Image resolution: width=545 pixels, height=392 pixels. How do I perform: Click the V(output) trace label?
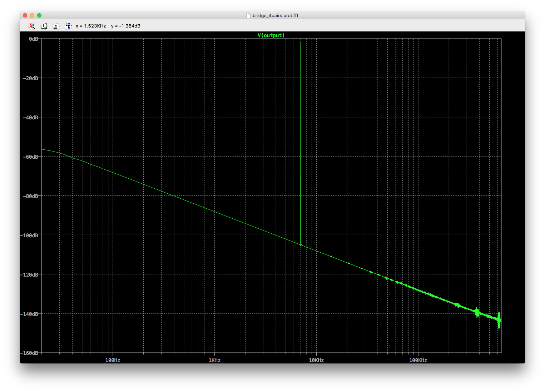[271, 35]
